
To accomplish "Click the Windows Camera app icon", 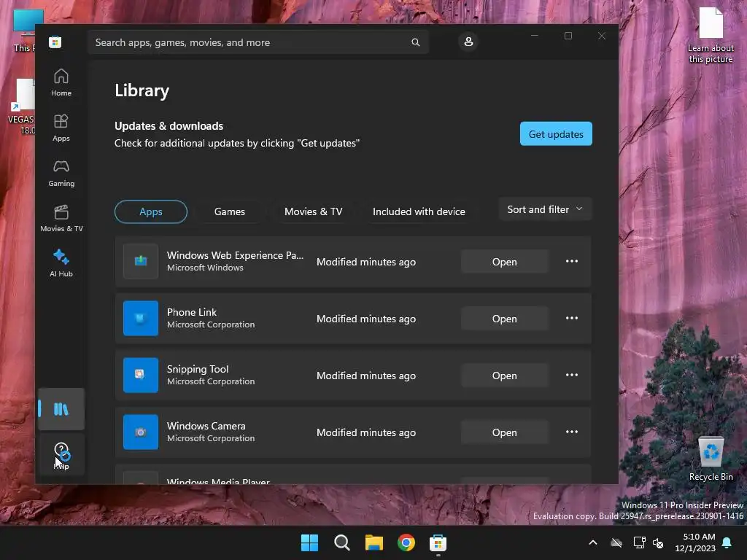I will [141, 432].
